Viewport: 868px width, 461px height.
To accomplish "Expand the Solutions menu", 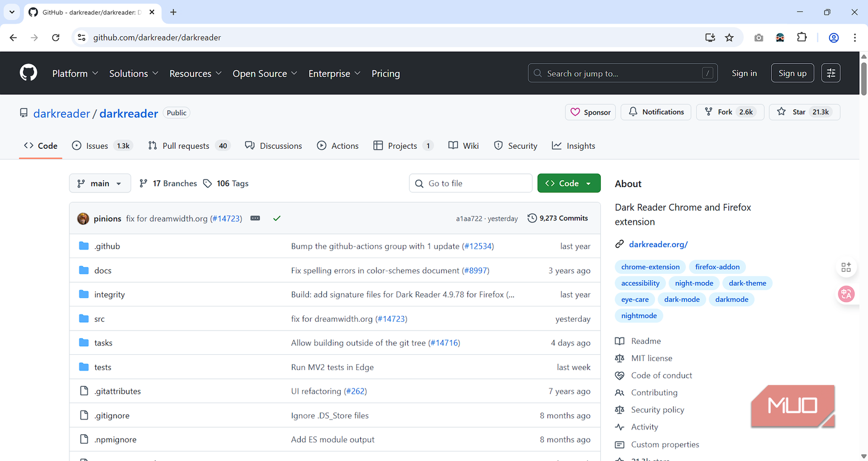I will click(134, 74).
